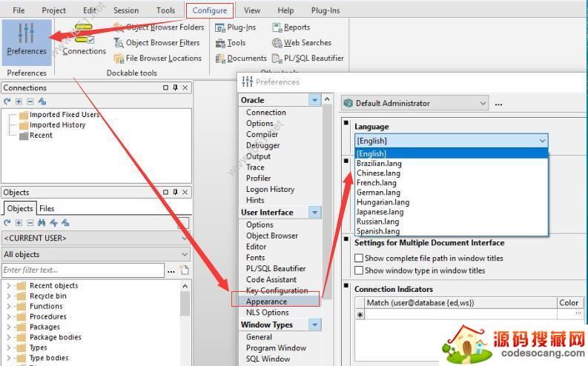Click the folder icon in Connections toolbar
The image size is (588, 366).
click(42, 102)
